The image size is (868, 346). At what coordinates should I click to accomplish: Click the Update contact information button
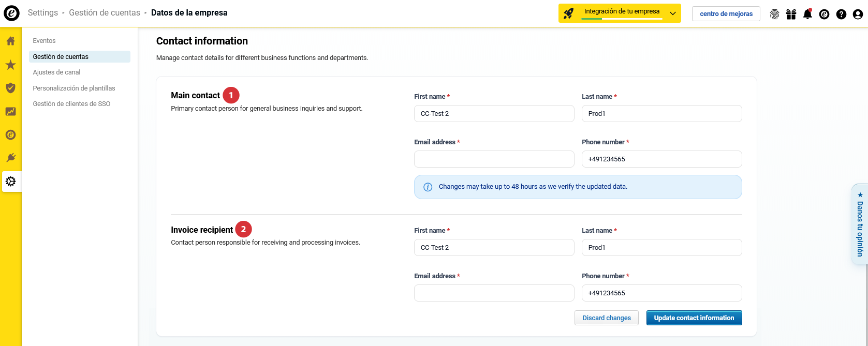point(694,318)
